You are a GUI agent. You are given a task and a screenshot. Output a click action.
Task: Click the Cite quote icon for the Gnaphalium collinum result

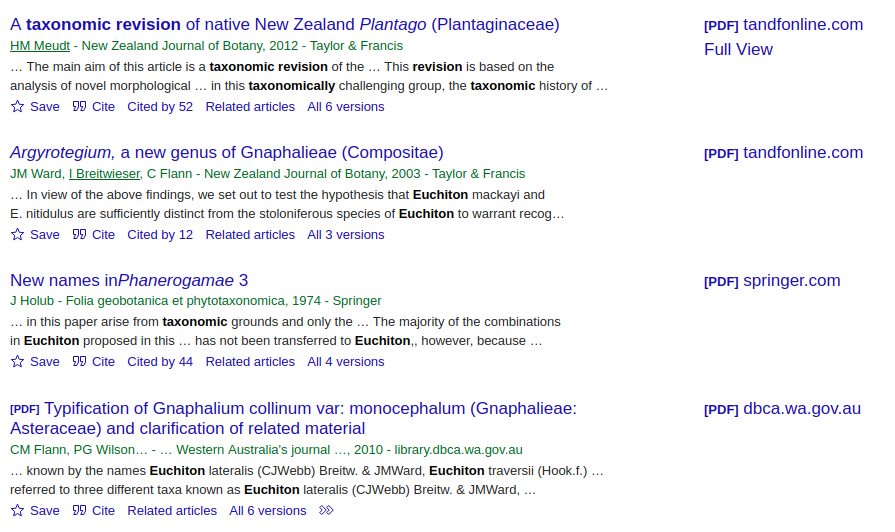[79, 510]
